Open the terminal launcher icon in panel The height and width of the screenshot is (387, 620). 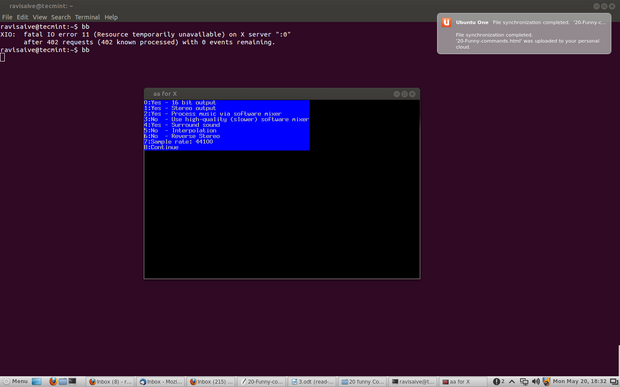click(x=72, y=381)
